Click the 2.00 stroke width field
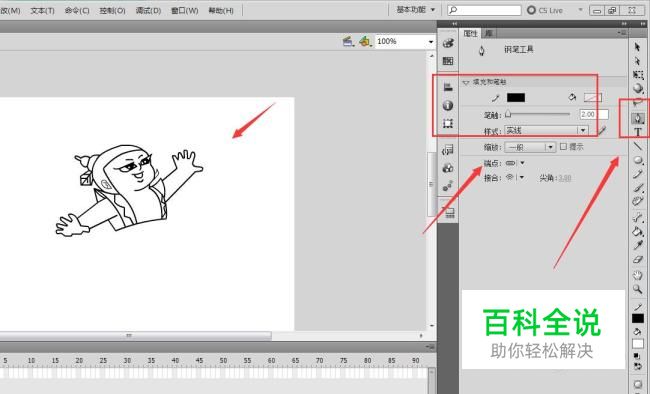This screenshot has width=650, height=394. pos(594,114)
